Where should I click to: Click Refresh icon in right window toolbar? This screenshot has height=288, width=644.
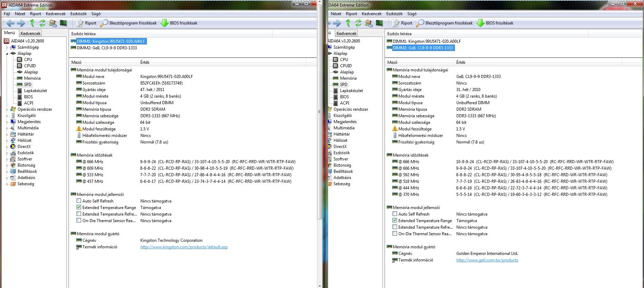(x=358, y=23)
